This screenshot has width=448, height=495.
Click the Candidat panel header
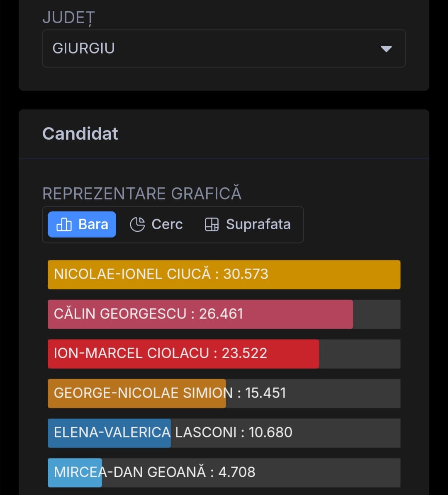80,133
